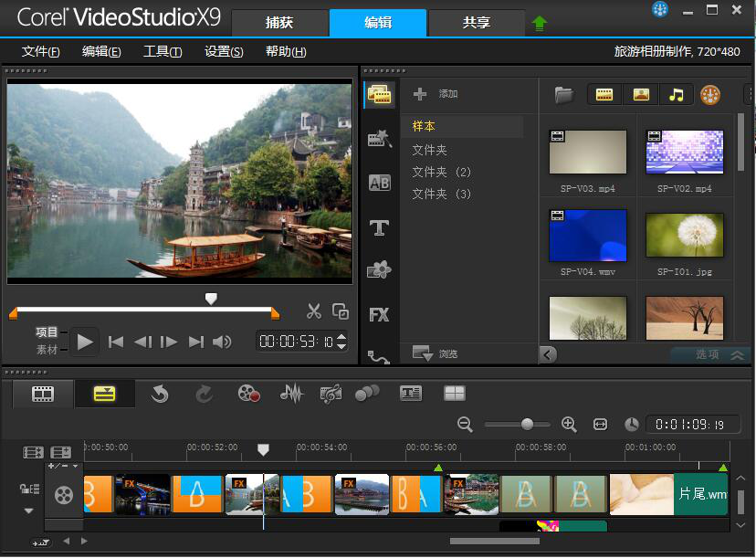Screen dimensions: 756x558
Task: Open the Subtitle Editor icon
Action: pos(411,394)
